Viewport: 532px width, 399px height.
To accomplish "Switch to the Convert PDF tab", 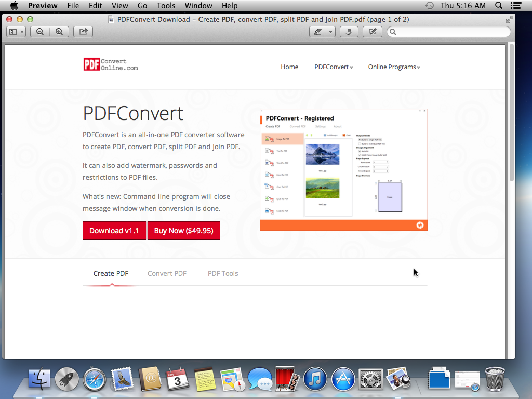I will coord(167,273).
